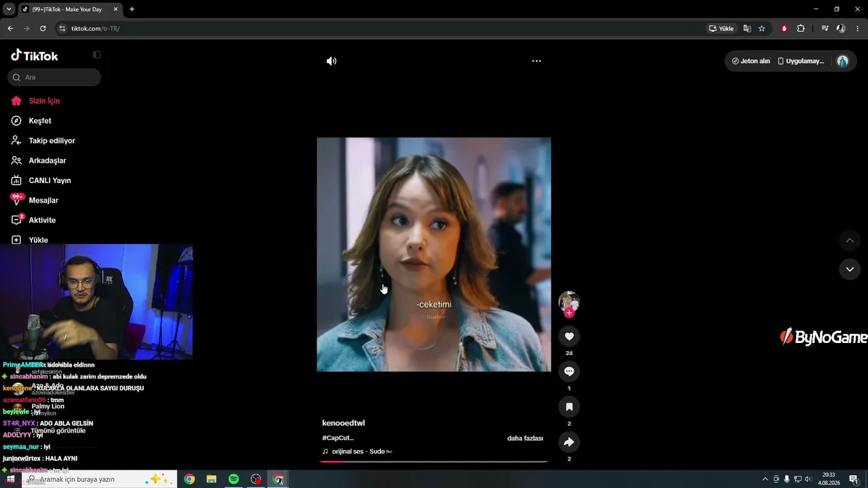
Task: Save the video with the bookmark icon
Action: (x=569, y=407)
